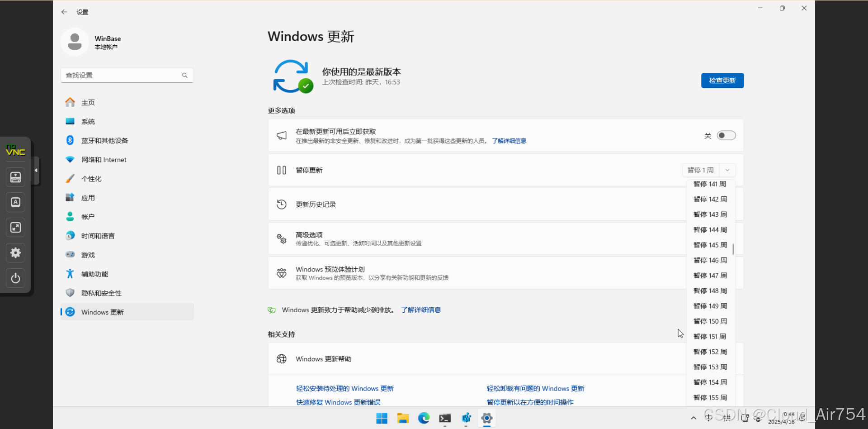This screenshot has height=429, width=868.
Task: Select 暂停 143 周 option
Action: pos(710,214)
